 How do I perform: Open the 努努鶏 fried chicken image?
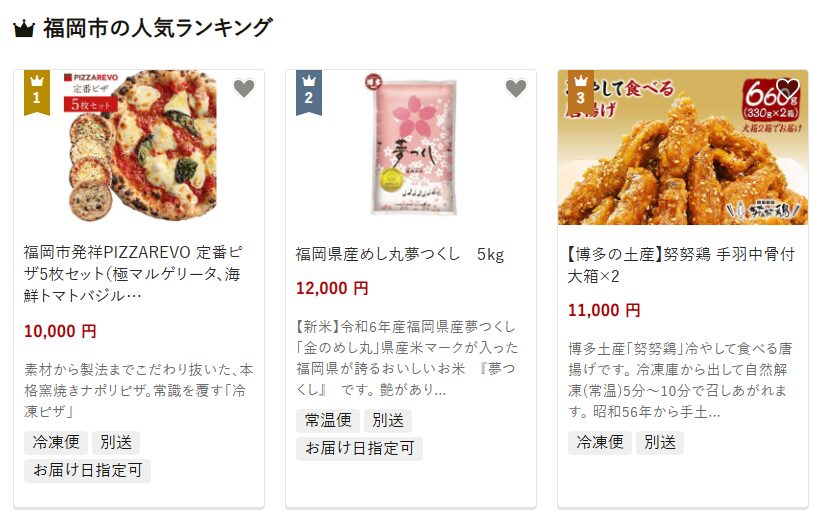click(x=683, y=147)
